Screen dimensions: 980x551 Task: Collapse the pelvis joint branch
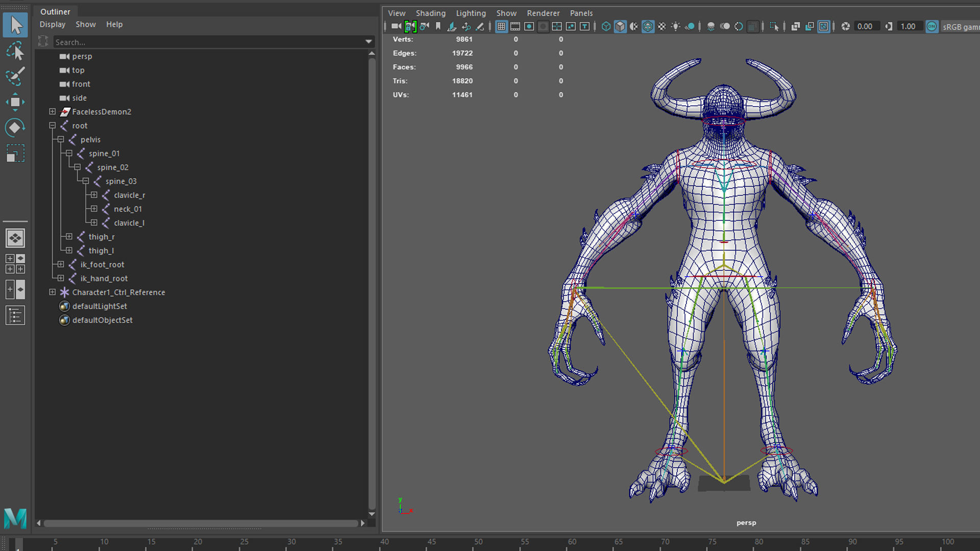pyautogui.click(x=61, y=139)
